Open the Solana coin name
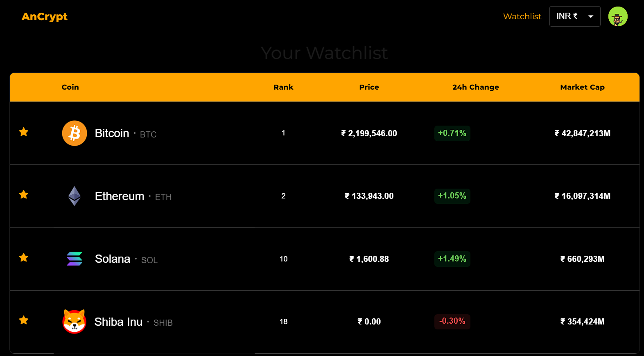 coord(113,259)
